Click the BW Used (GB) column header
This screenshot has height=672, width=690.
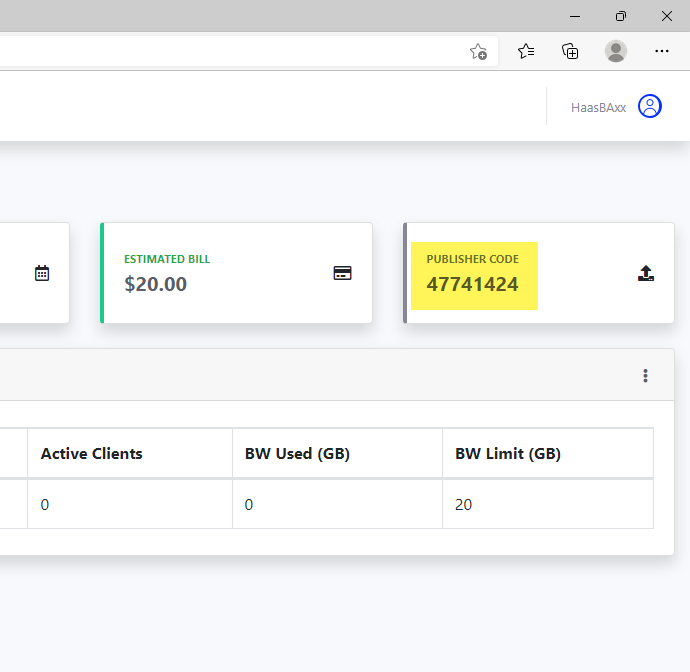pyautogui.click(x=297, y=453)
